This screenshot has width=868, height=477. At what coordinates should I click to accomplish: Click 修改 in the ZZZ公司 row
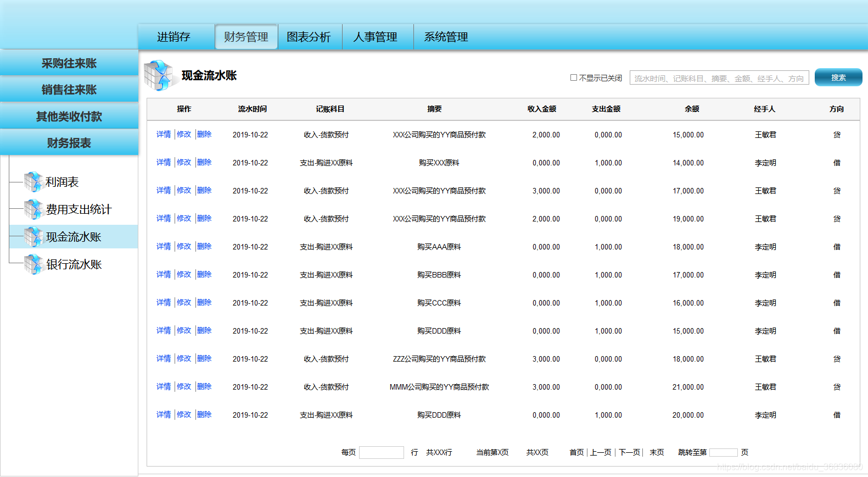[184, 358]
